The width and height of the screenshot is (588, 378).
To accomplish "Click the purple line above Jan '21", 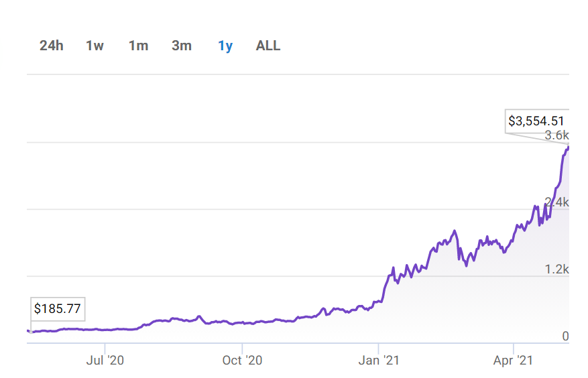I will click(379, 301).
